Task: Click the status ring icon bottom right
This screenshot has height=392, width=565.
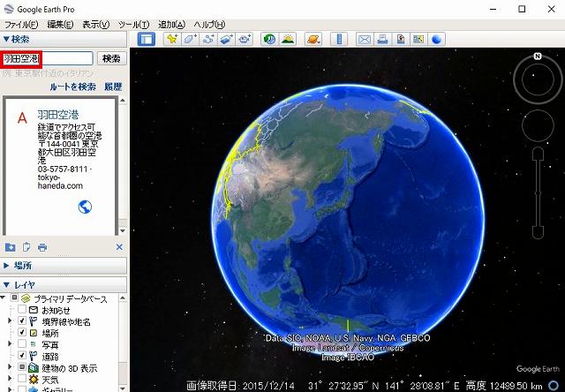Action: pos(554,386)
